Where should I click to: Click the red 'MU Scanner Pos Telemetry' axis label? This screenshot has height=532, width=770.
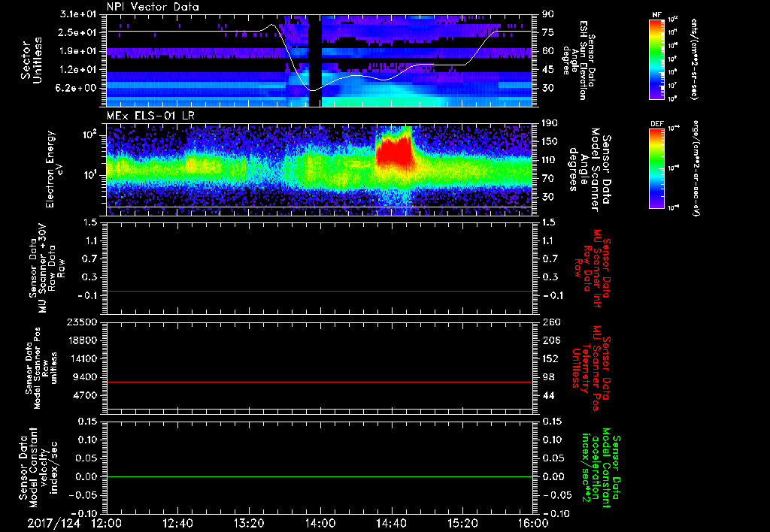click(x=593, y=368)
